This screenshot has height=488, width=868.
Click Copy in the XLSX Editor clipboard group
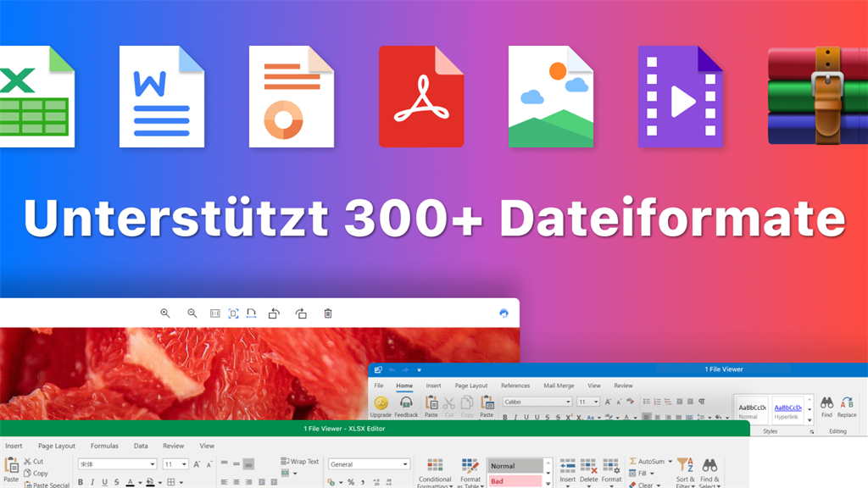click(x=36, y=473)
